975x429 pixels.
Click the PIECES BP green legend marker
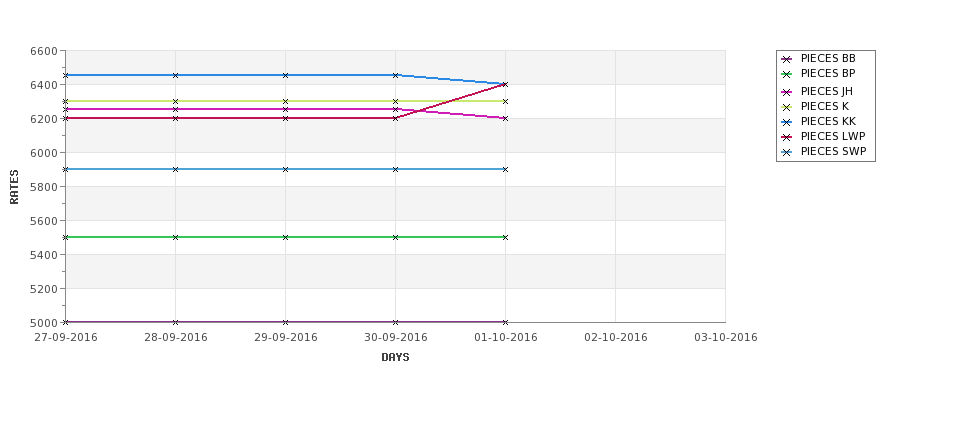coord(787,75)
